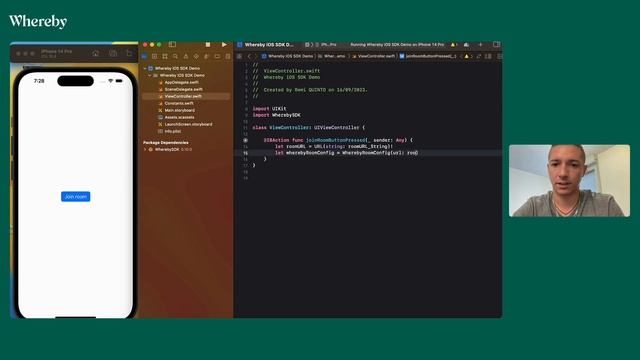Rotate the simulator device icon
The height and width of the screenshot is (360, 640).
[129, 53]
